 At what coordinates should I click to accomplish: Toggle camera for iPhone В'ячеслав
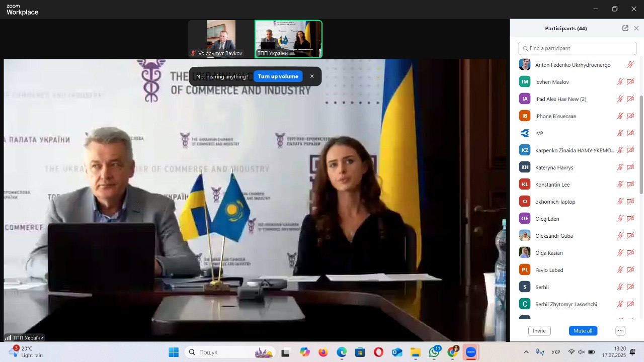(x=630, y=116)
